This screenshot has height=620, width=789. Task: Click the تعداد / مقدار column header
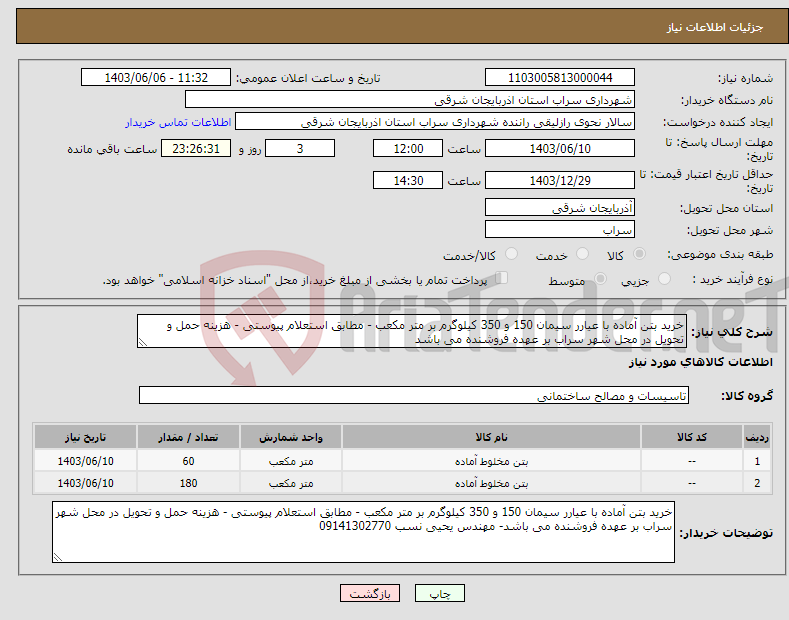188,437
